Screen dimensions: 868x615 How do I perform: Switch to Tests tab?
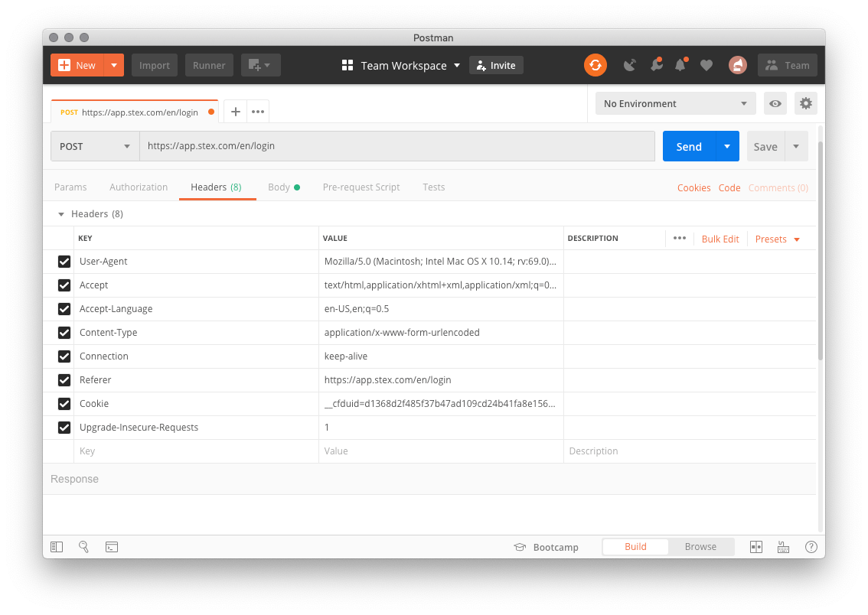coord(433,187)
